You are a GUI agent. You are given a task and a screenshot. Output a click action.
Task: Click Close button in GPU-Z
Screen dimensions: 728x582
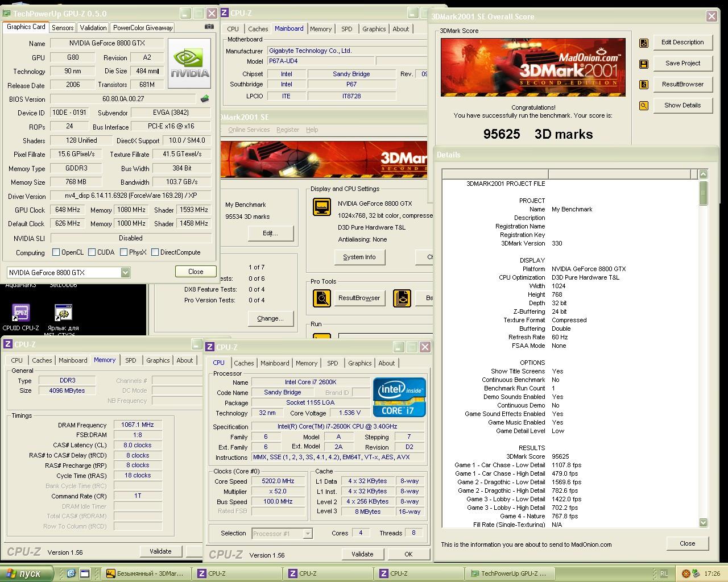click(x=196, y=272)
